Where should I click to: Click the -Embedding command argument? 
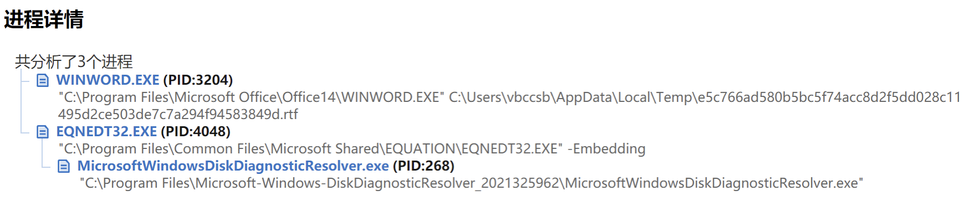[x=607, y=149]
